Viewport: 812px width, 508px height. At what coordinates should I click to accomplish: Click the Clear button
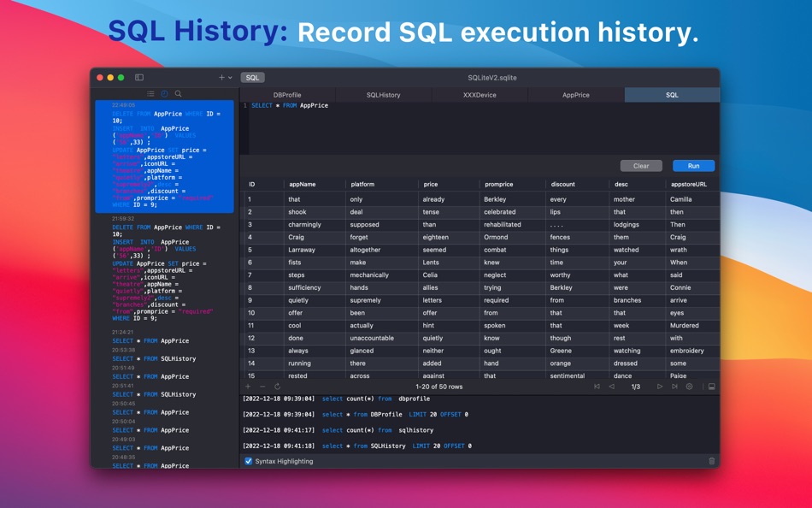click(x=641, y=166)
